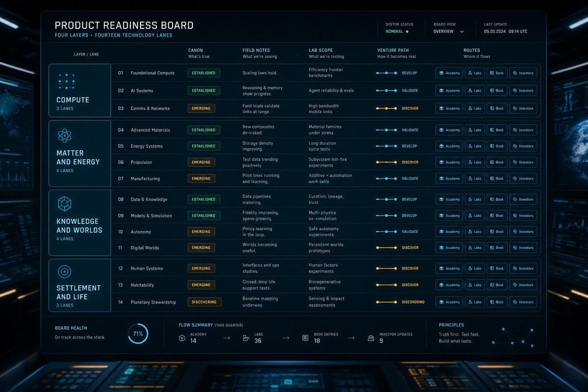Click the Matter and Energy atom icon
This screenshot has height=392, width=588.
(x=65, y=136)
